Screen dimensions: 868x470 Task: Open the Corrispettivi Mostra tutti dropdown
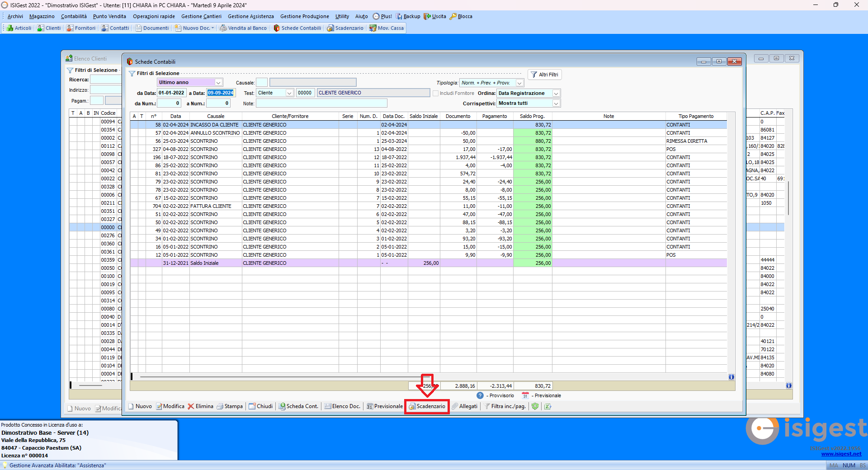pyautogui.click(x=557, y=103)
